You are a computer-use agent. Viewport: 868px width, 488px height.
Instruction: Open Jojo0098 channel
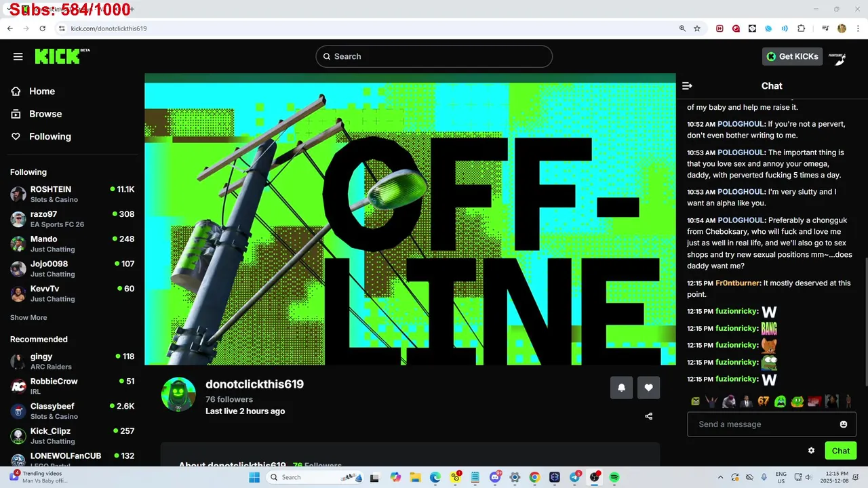(72, 269)
